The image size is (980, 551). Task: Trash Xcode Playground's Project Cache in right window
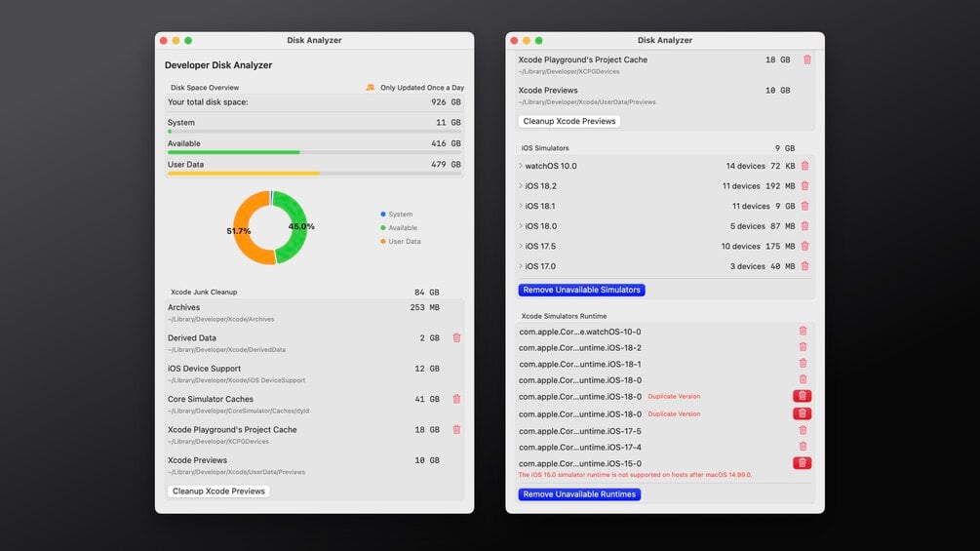(x=806, y=59)
